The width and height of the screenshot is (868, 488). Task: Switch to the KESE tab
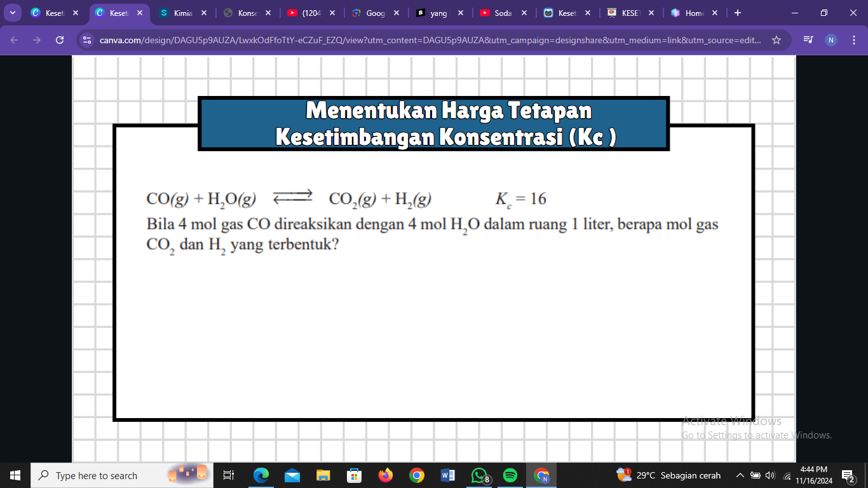(632, 13)
